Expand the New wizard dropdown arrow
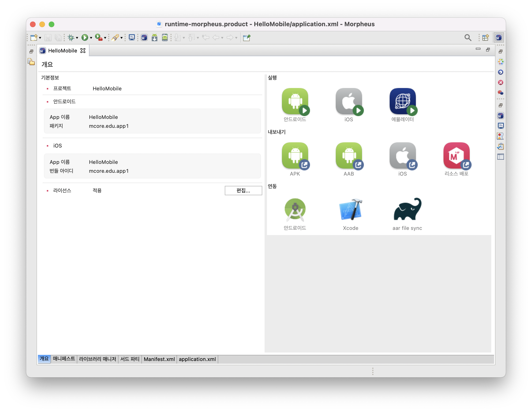Viewport: 532px width, 412px height. coord(40,38)
